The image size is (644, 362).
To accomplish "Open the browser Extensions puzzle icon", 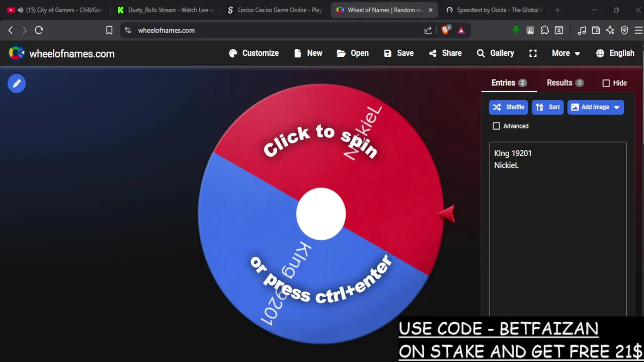I will [545, 30].
